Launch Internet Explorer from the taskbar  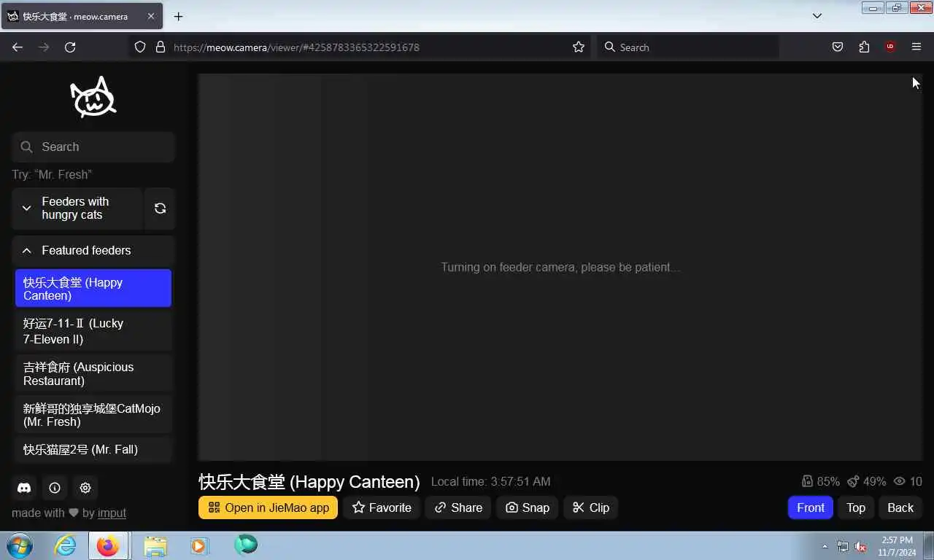pos(65,545)
